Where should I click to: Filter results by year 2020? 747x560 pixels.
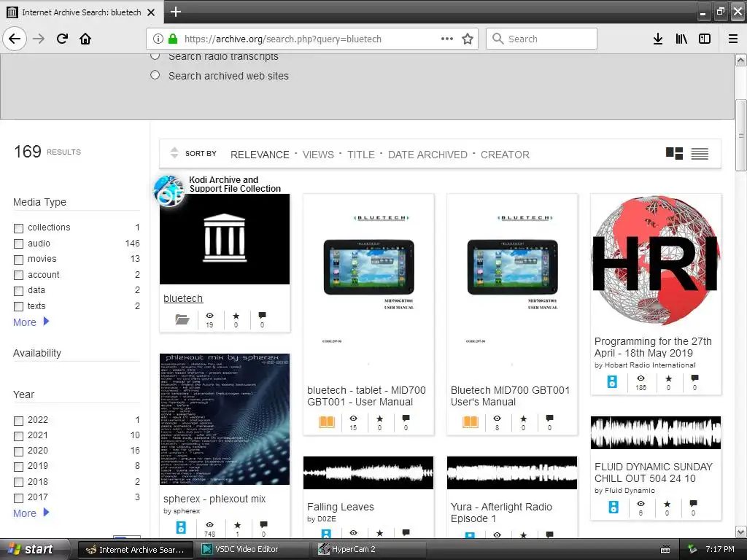[x=18, y=451]
